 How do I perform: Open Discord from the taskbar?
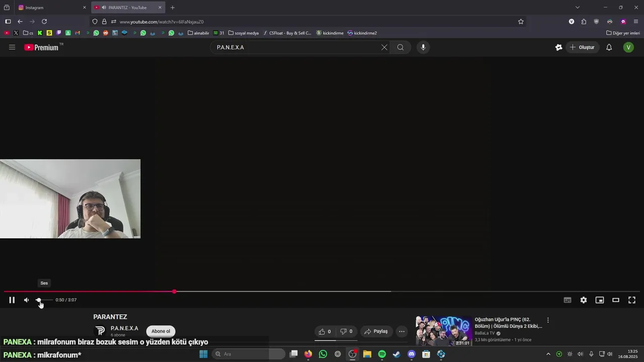412,354
